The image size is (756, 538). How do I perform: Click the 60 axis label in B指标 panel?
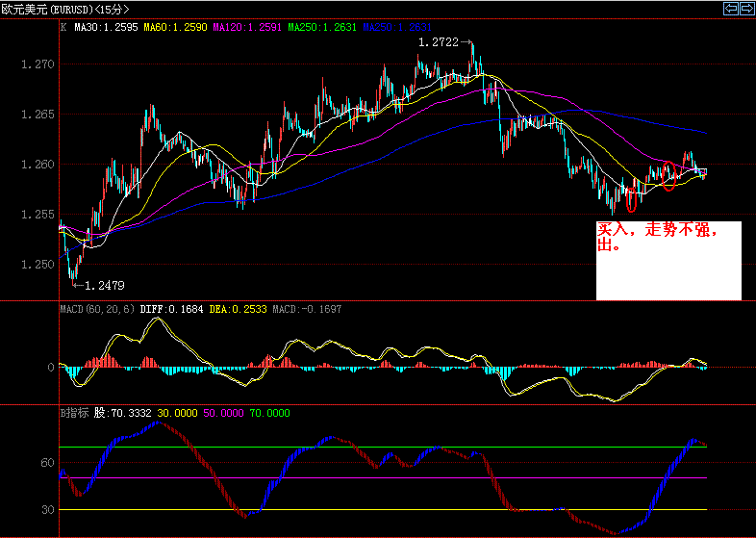coord(47,463)
